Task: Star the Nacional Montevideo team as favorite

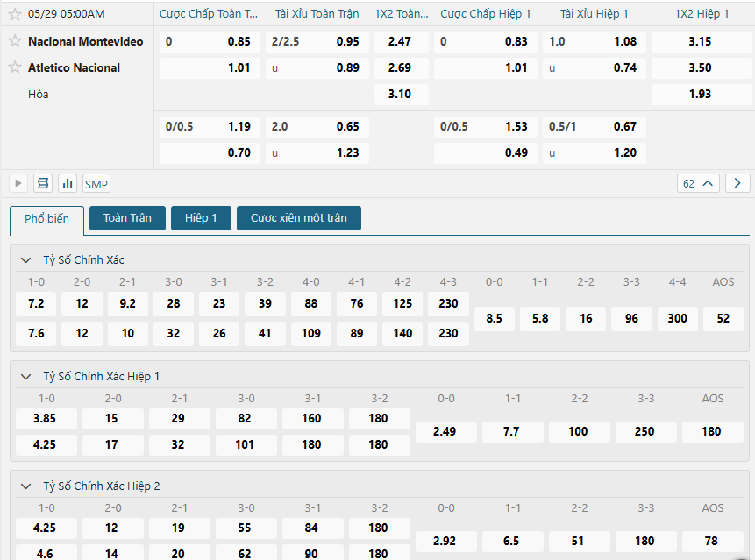Action: click(x=15, y=41)
